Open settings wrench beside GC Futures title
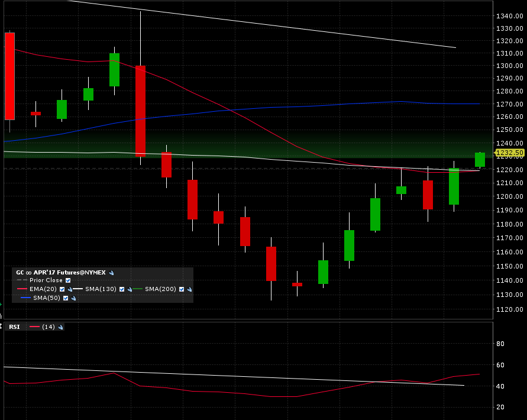This screenshot has width=527, height=420. click(x=112, y=273)
